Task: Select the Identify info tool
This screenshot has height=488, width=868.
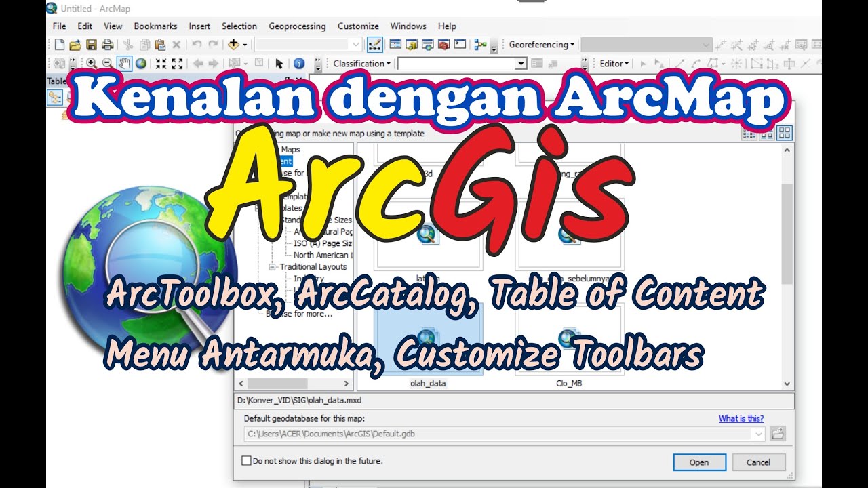Action: [299, 64]
